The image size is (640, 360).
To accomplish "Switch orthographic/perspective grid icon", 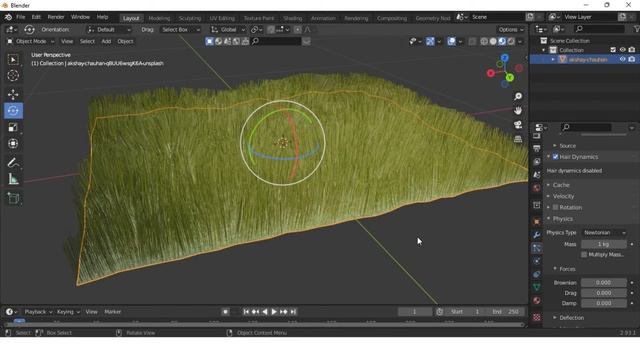I will 518,139.
